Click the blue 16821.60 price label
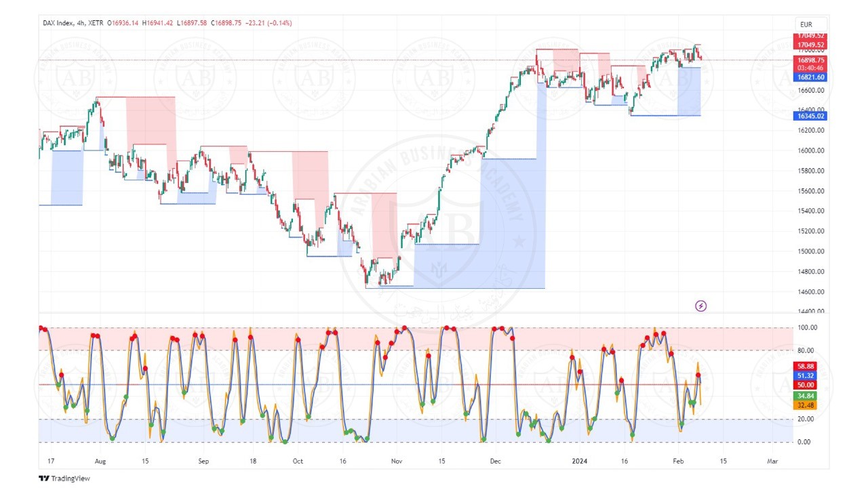 pyautogui.click(x=810, y=77)
